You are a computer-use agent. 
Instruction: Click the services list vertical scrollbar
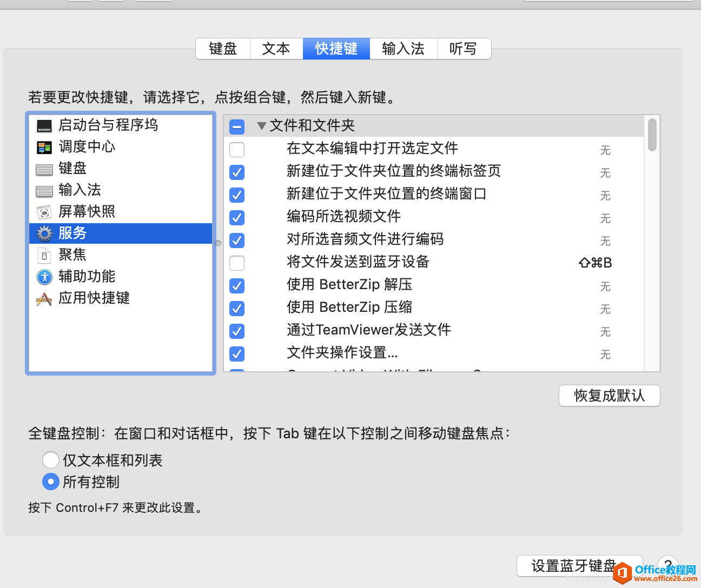(x=652, y=135)
